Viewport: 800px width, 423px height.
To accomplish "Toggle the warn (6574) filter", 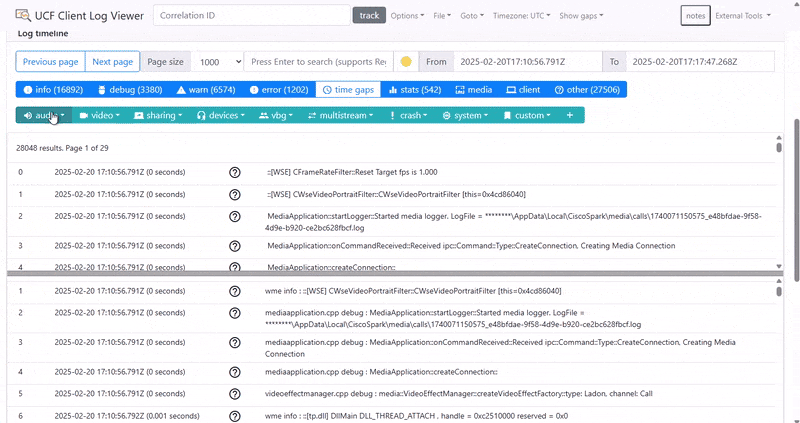I will [x=206, y=90].
